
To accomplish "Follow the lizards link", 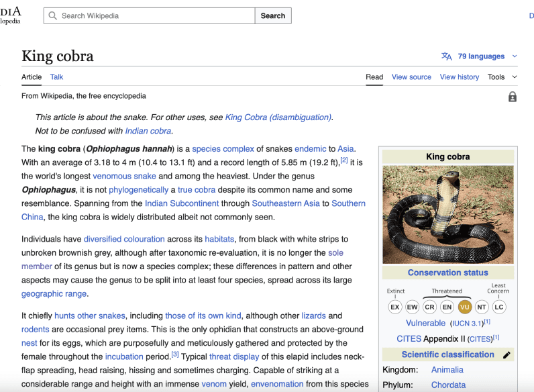I will pyautogui.click(x=314, y=316).
